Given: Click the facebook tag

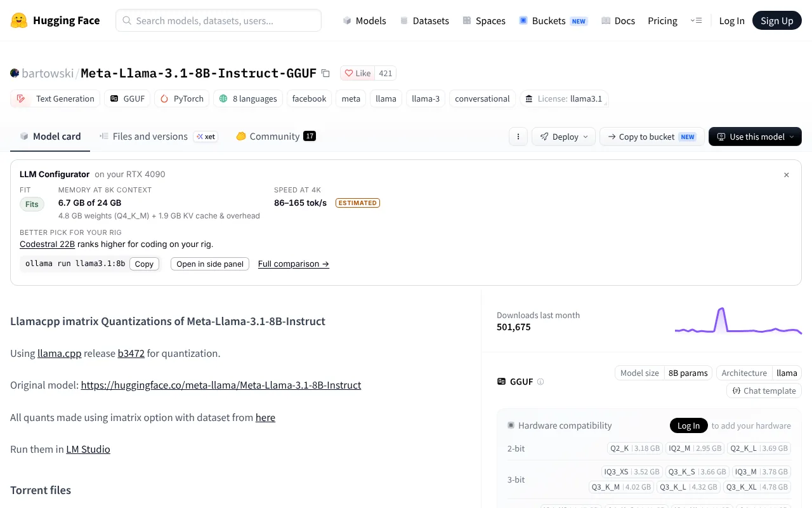Looking at the screenshot, I should 310,98.
